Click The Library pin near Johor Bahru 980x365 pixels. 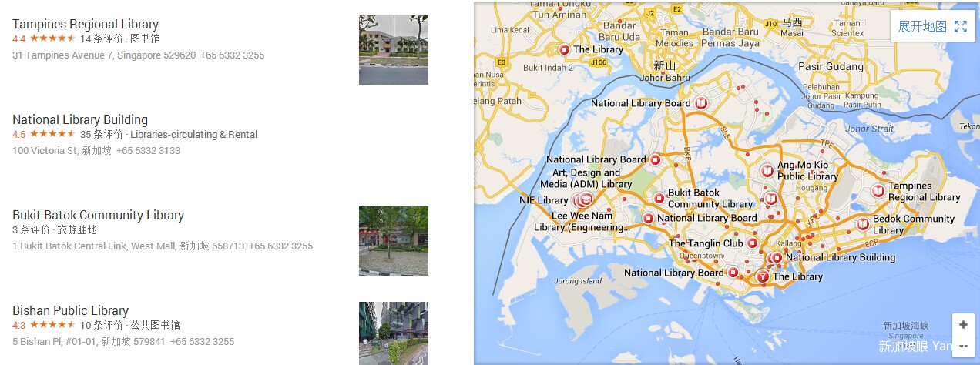tap(564, 49)
